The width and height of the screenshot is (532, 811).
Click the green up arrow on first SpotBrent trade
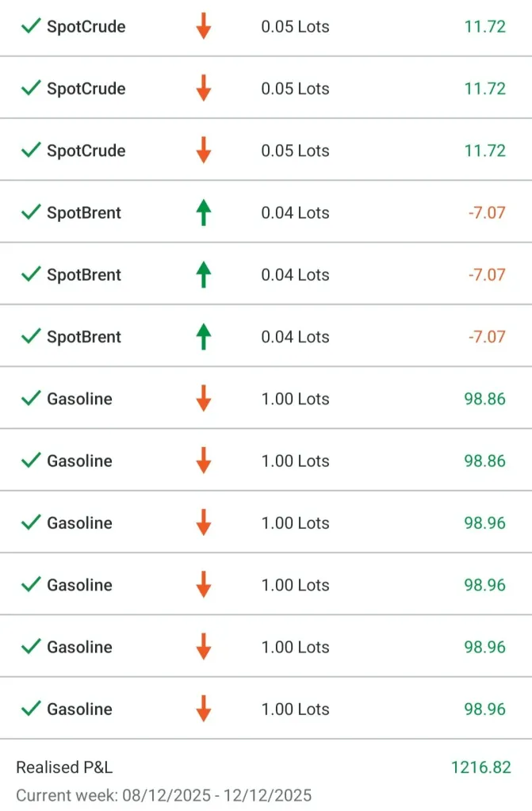[204, 212]
